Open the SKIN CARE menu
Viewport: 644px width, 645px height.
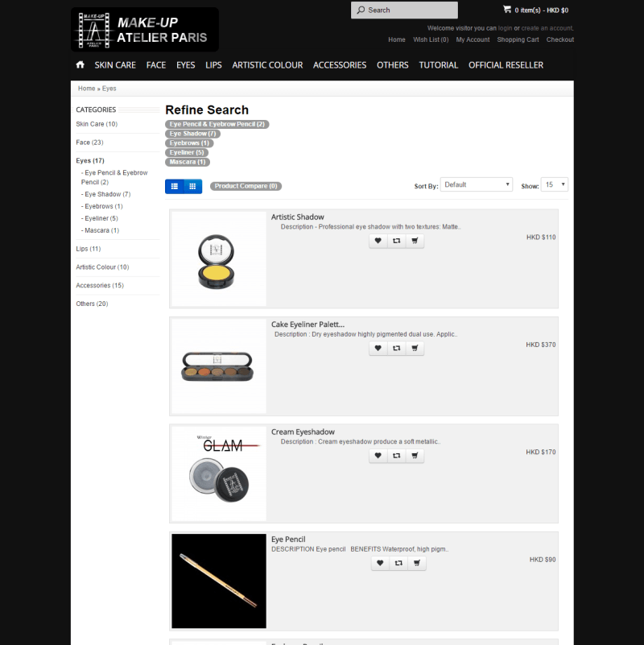point(115,65)
